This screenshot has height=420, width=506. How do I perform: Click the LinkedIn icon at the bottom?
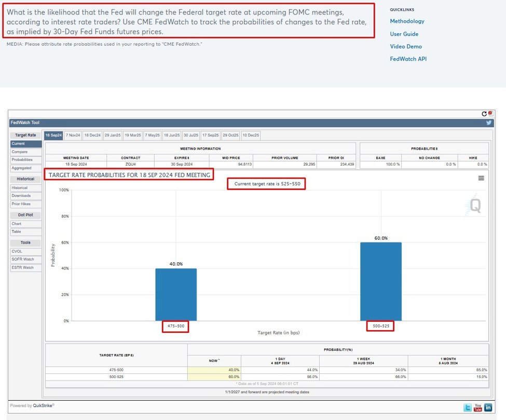487,407
